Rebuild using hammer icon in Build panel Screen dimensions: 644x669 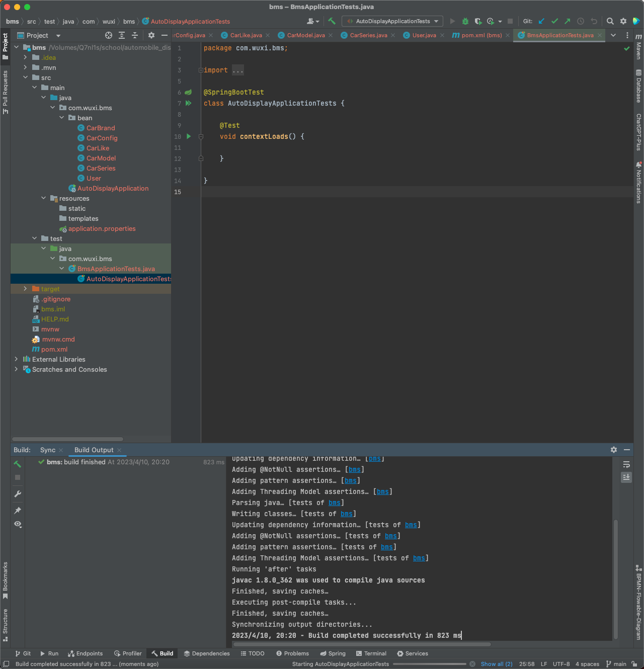click(x=18, y=464)
